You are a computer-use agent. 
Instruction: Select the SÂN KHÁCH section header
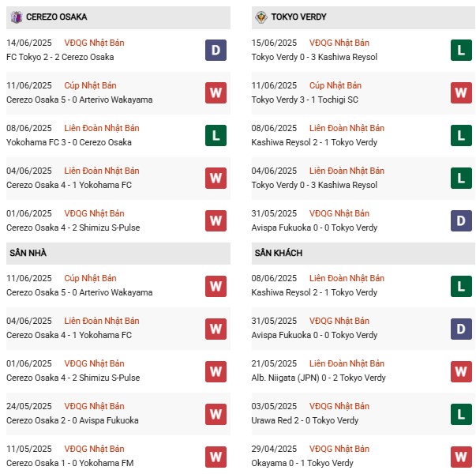click(x=363, y=253)
